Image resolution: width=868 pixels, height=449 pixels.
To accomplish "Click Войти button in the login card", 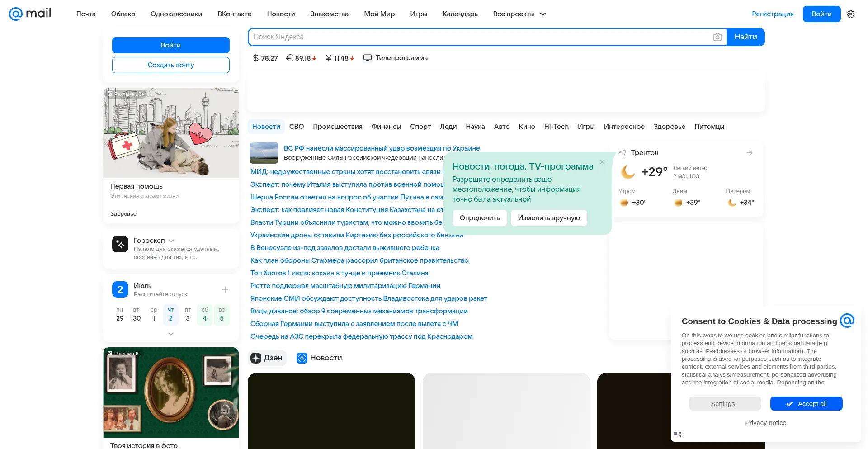I will (x=171, y=45).
